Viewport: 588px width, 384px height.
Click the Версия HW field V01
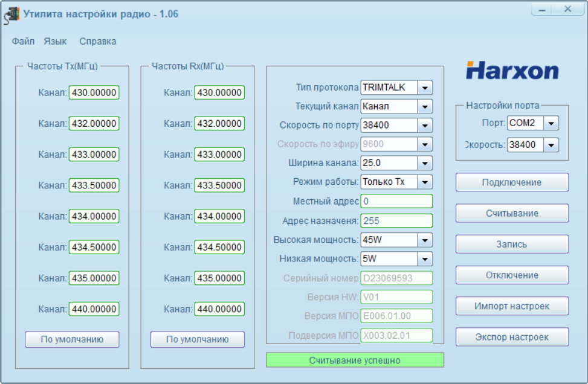[x=396, y=297]
